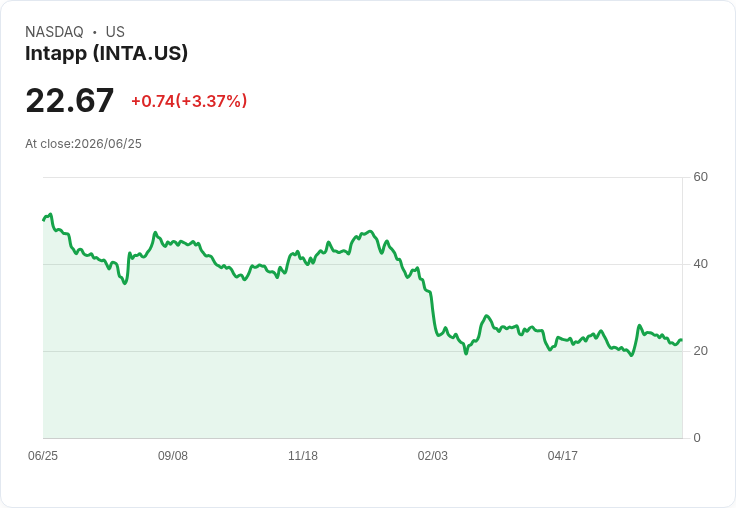The image size is (736, 508).
Task: Click the 06/25 x-axis date label
Action: 43,455
